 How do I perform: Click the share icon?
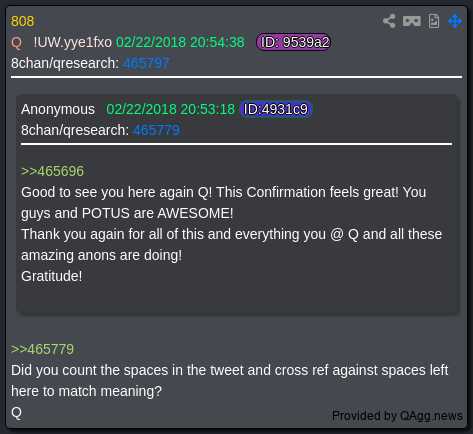(389, 21)
